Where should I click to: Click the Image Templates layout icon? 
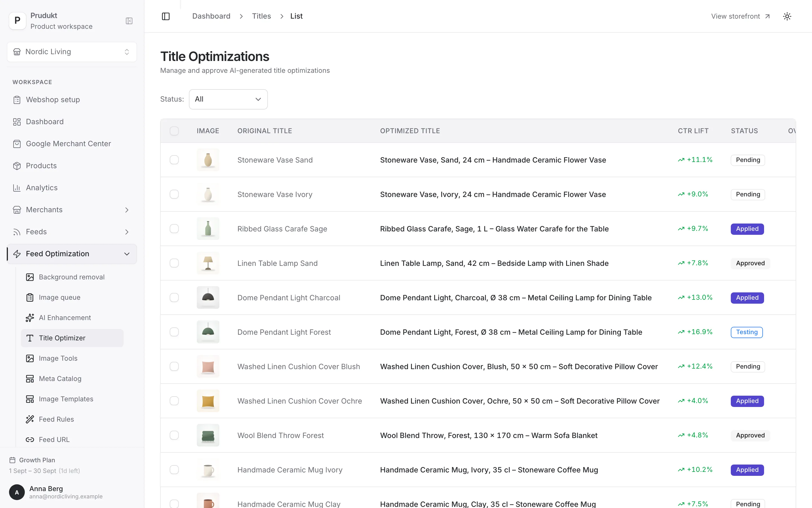tap(30, 399)
